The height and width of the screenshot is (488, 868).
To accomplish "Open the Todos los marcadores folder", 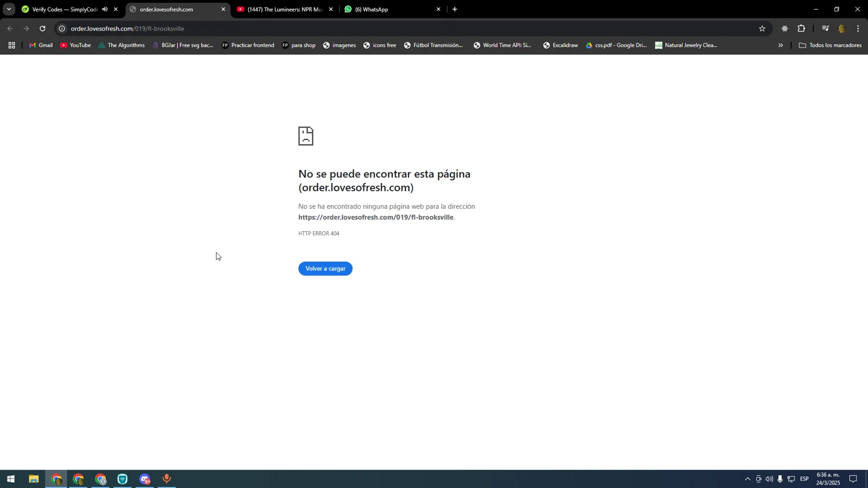I will (x=830, y=45).
